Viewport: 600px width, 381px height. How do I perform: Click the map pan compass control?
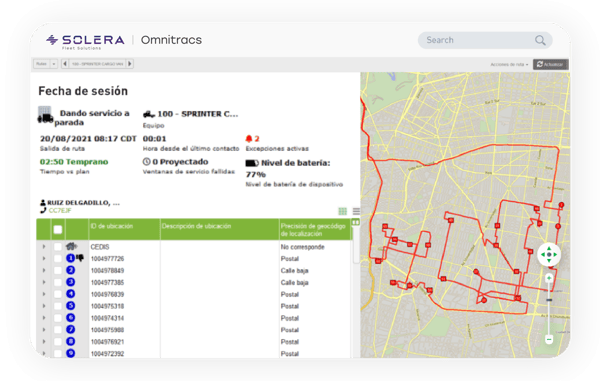coord(549,254)
